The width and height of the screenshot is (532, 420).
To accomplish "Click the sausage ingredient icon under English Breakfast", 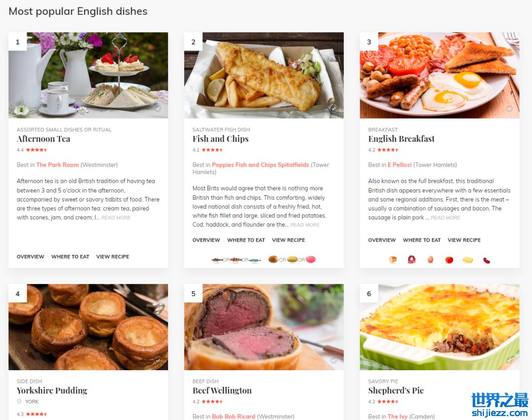I will [411, 260].
